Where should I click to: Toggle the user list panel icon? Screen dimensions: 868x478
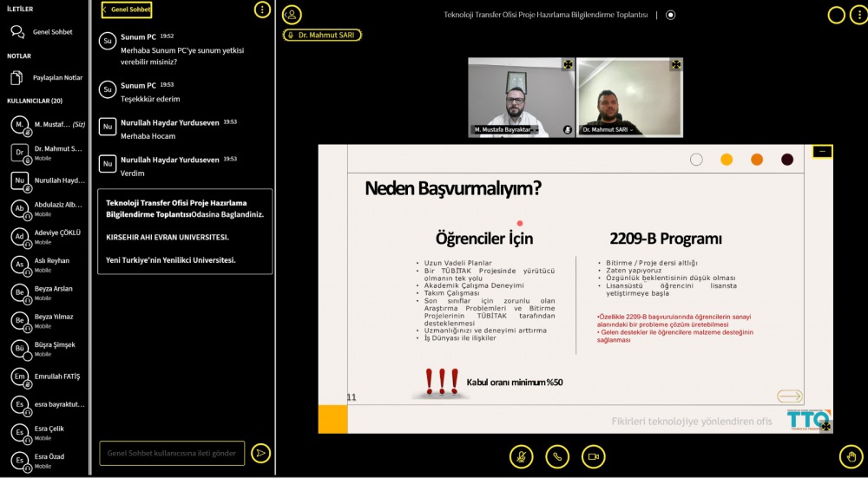(x=292, y=15)
